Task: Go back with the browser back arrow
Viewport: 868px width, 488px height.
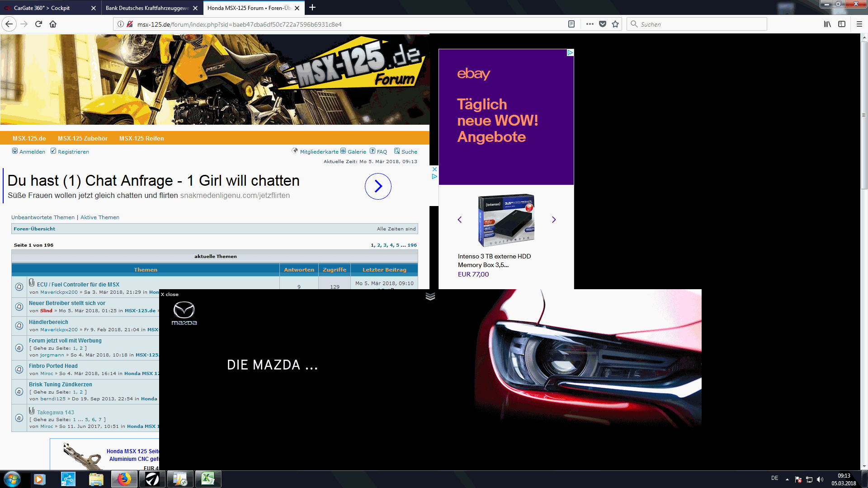Action: (9, 24)
